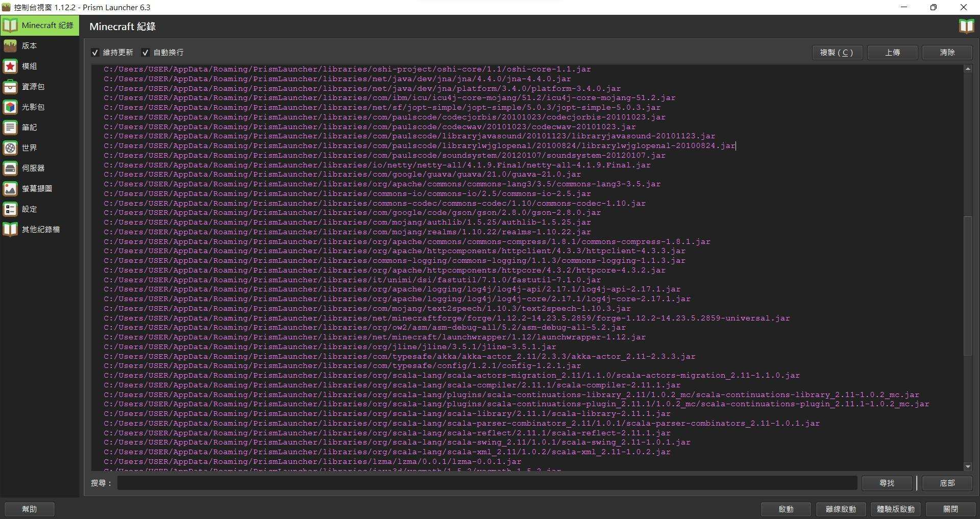Open the 世界 worlds icon
Image resolution: width=980 pixels, height=519 pixels.
[x=10, y=147]
